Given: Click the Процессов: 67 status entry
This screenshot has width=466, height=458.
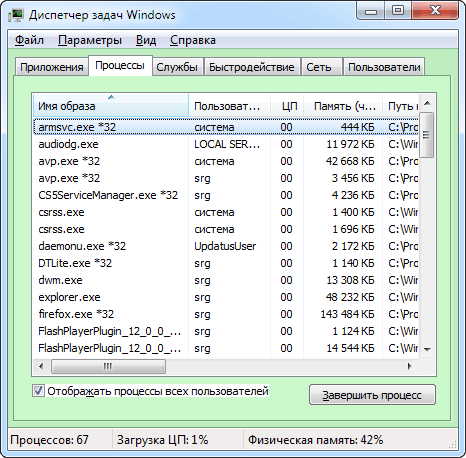Looking at the screenshot, I should [49, 440].
